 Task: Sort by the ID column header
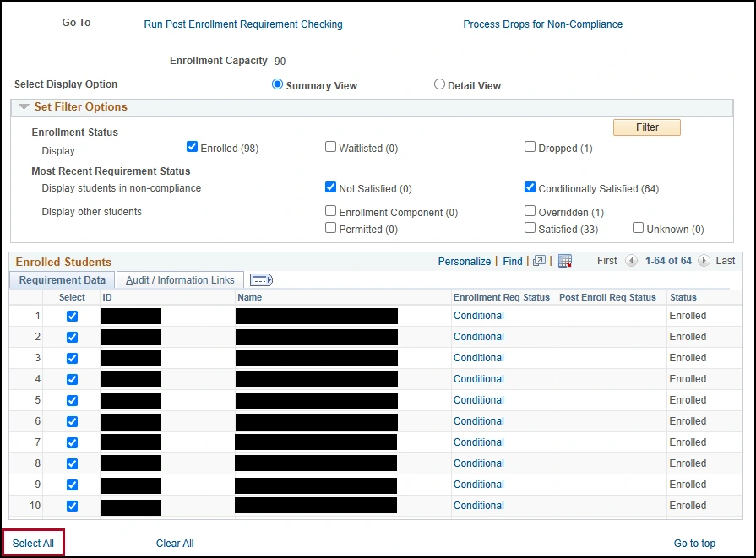(x=107, y=297)
